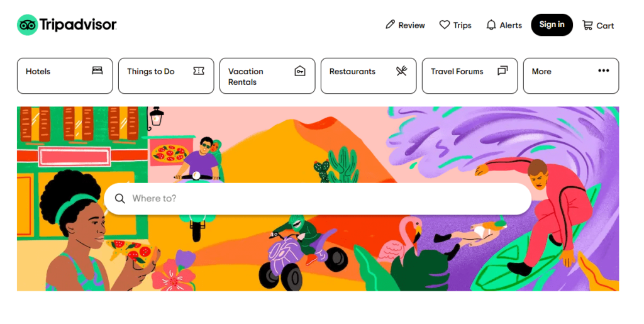
Task: Go to Restaurants category
Action: [369, 76]
